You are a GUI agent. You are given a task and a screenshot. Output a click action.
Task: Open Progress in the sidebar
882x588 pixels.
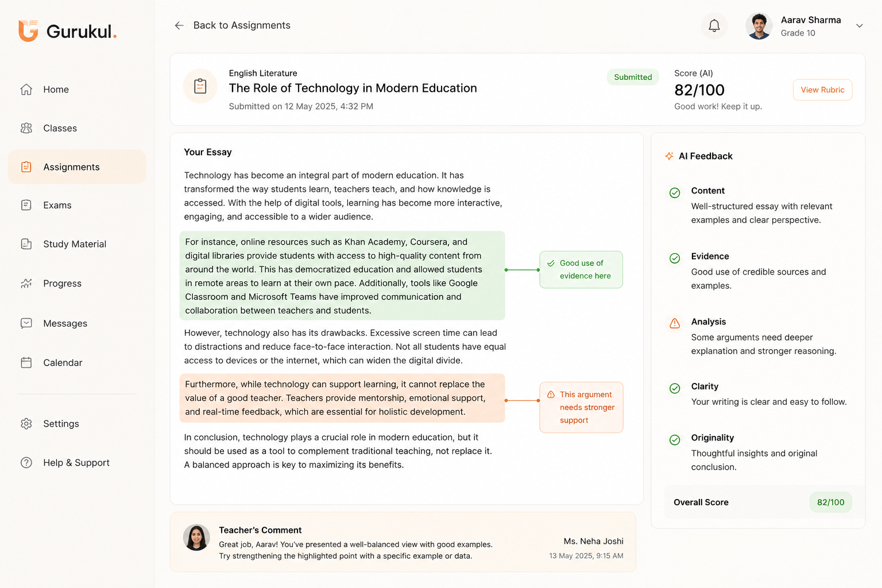point(77,284)
